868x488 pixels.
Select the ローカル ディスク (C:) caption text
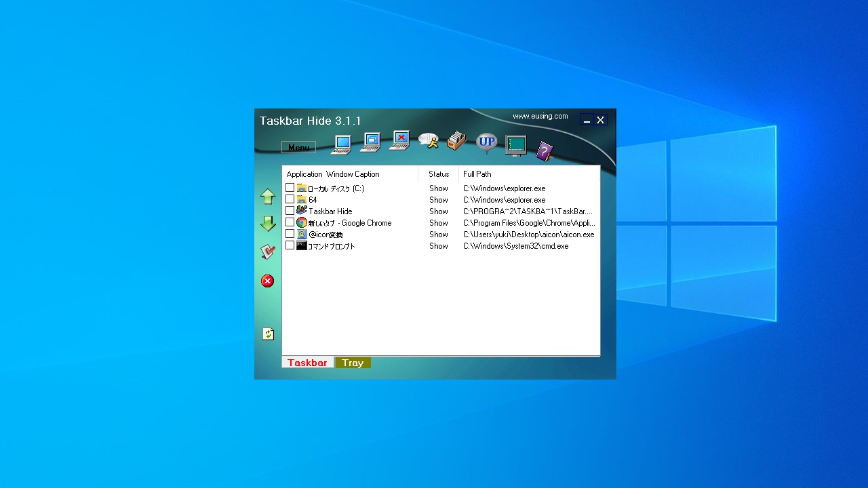coord(336,188)
